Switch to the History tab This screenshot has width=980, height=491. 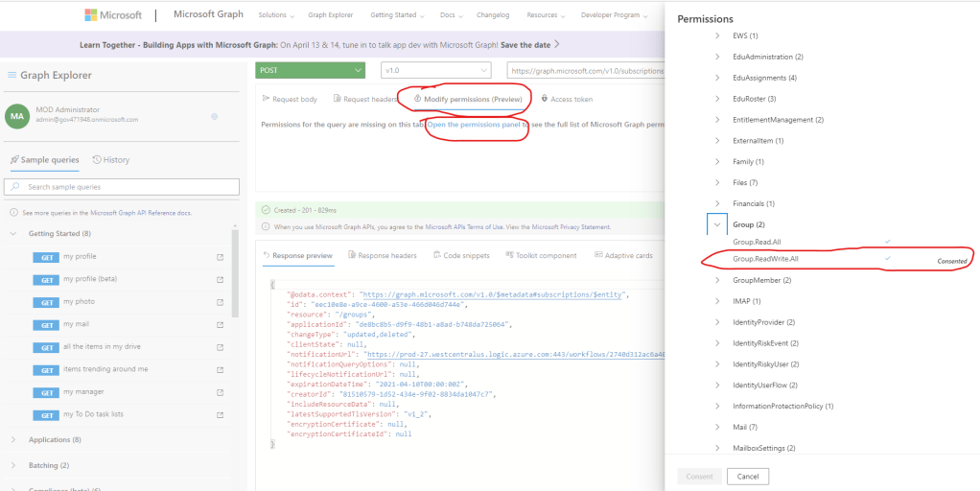coord(110,160)
